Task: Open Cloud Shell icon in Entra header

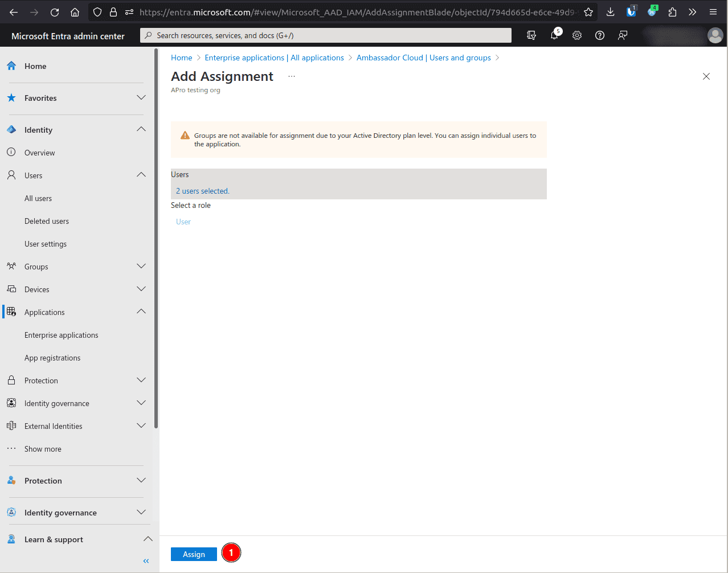Action: [x=531, y=35]
